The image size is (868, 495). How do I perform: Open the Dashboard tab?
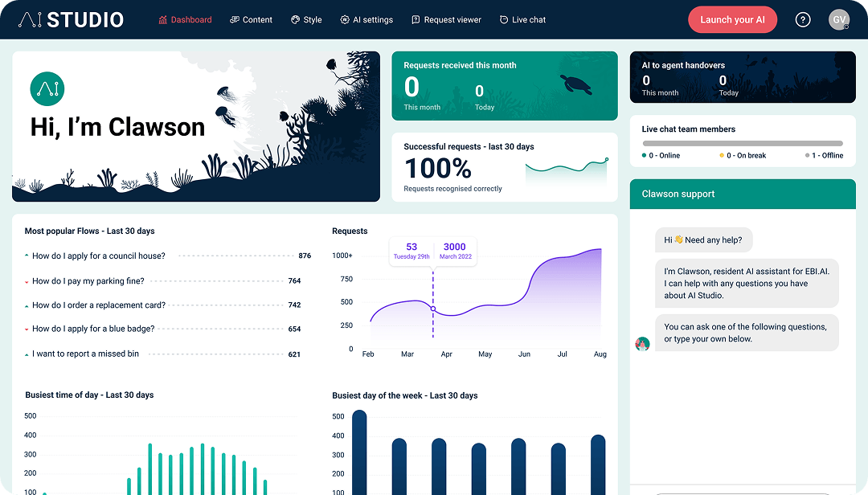point(186,20)
